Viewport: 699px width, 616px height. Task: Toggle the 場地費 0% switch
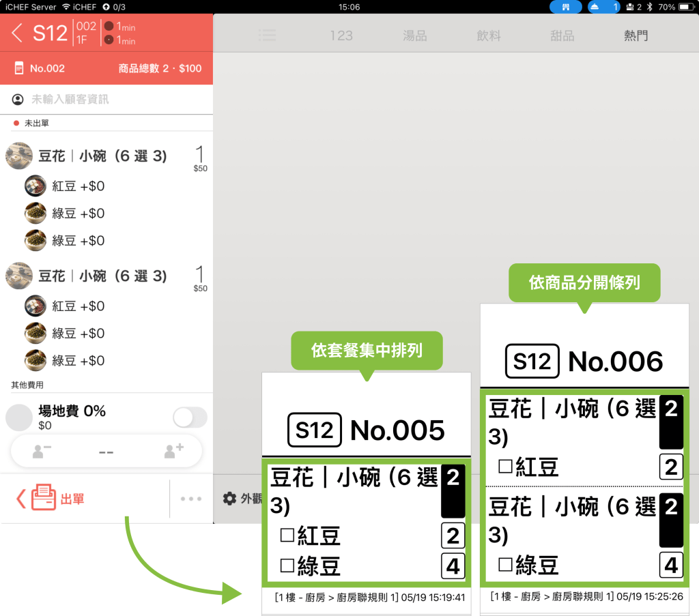(190, 417)
